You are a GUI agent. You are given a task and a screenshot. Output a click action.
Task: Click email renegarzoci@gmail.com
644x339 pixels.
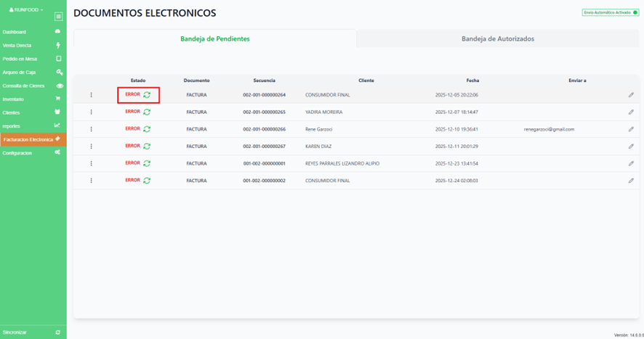point(549,129)
